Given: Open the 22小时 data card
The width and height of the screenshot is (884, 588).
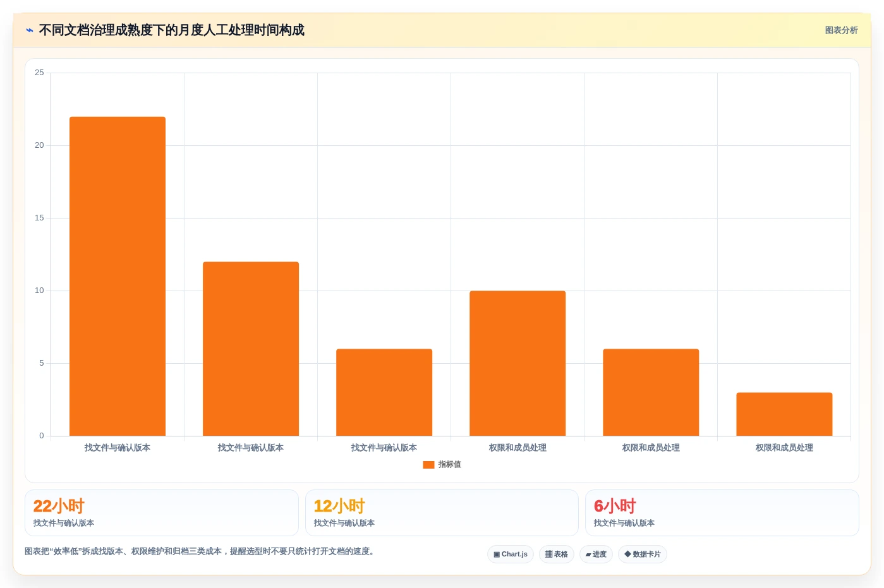Looking at the screenshot, I should (162, 513).
